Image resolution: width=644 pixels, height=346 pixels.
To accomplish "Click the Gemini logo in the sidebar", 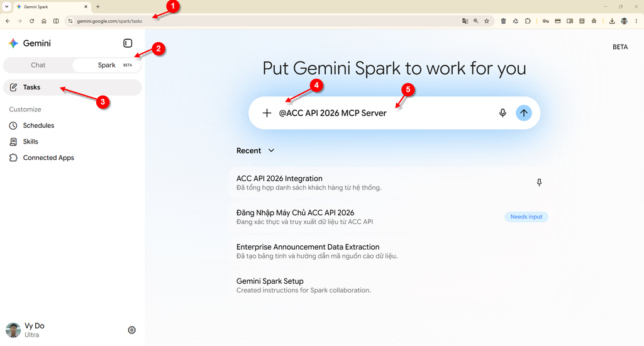I will [14, 43].
